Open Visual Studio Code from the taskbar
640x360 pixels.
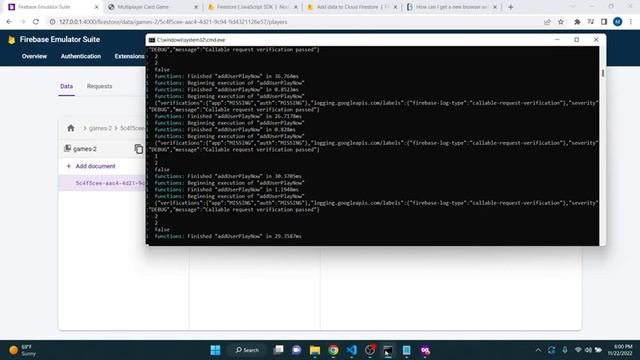point(351,350)
